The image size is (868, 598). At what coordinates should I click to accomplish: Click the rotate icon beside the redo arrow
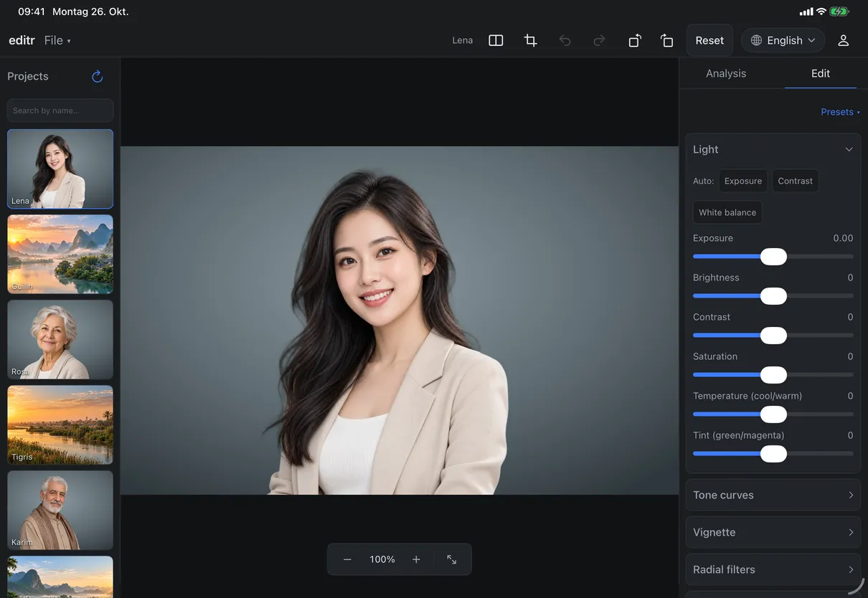coord(634,40)
